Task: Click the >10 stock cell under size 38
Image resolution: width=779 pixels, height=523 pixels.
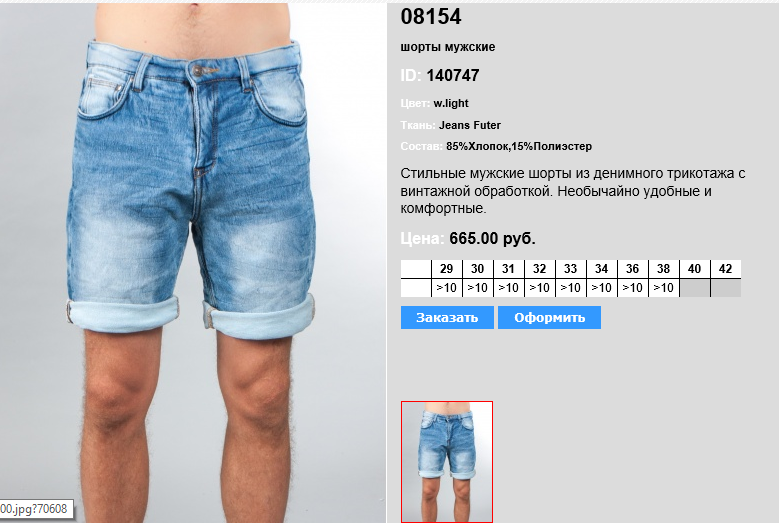Action: point(663,288)
